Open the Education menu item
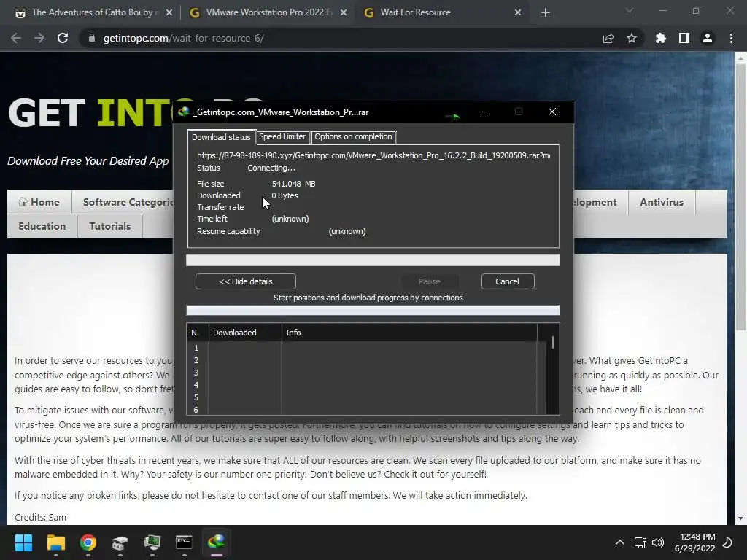Image resolution: width=747 pixels, height=560 pixels. (42, 226)
